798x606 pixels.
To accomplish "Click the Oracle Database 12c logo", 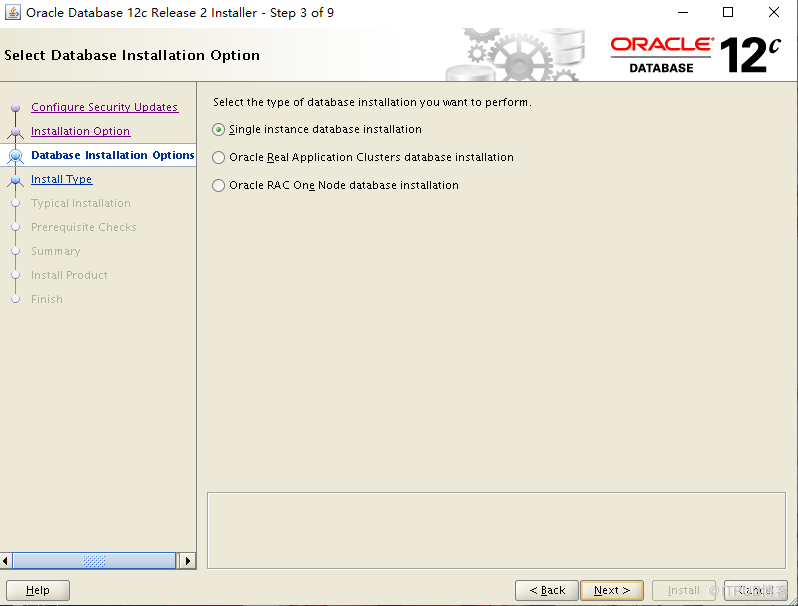I will coord(695,55).
